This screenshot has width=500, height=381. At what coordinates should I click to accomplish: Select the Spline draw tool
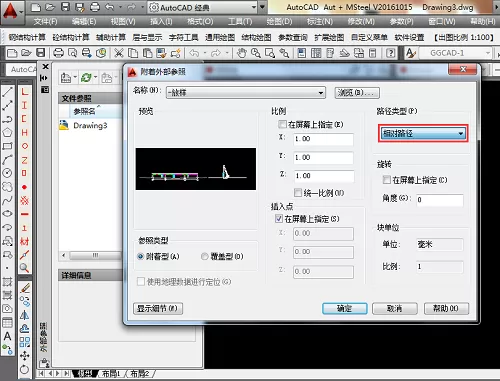(x=7, y=200)
